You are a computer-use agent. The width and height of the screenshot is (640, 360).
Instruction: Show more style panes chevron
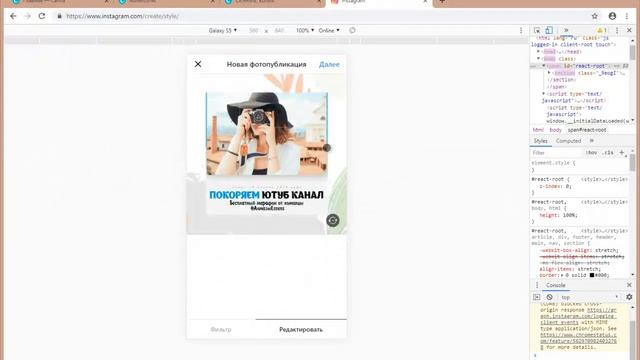point(591,141)
